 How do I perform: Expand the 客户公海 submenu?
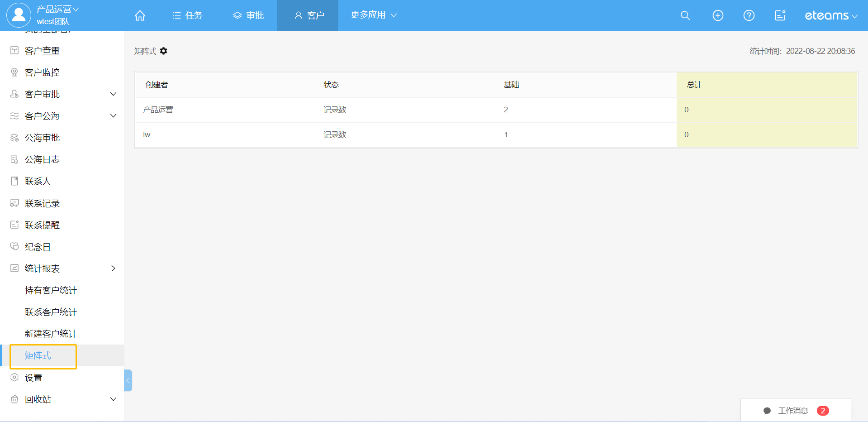click(x=113, y=116)
